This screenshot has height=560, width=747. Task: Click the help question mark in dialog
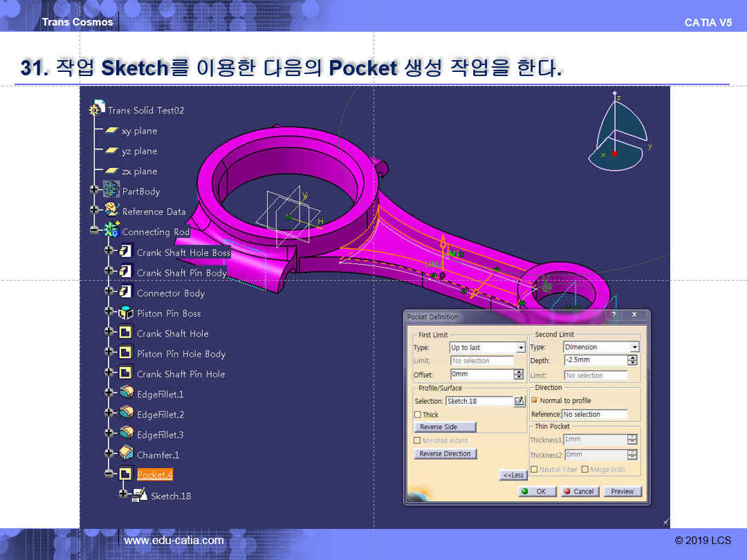(x=614, y=315)
